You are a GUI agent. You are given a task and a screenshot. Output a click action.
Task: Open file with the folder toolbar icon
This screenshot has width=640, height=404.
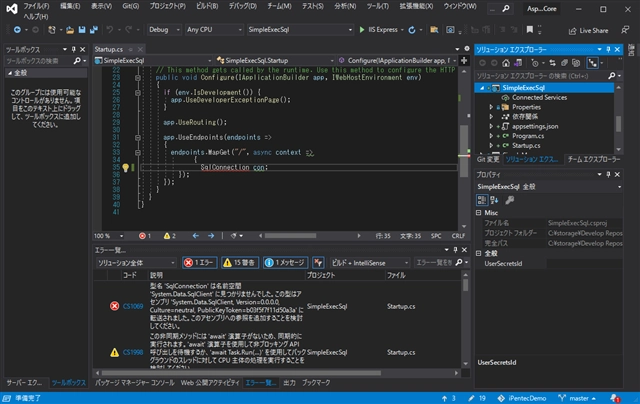70,30
